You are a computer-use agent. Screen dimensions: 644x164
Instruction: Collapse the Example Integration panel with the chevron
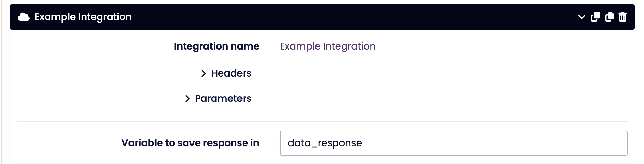(x=581, y=17)
